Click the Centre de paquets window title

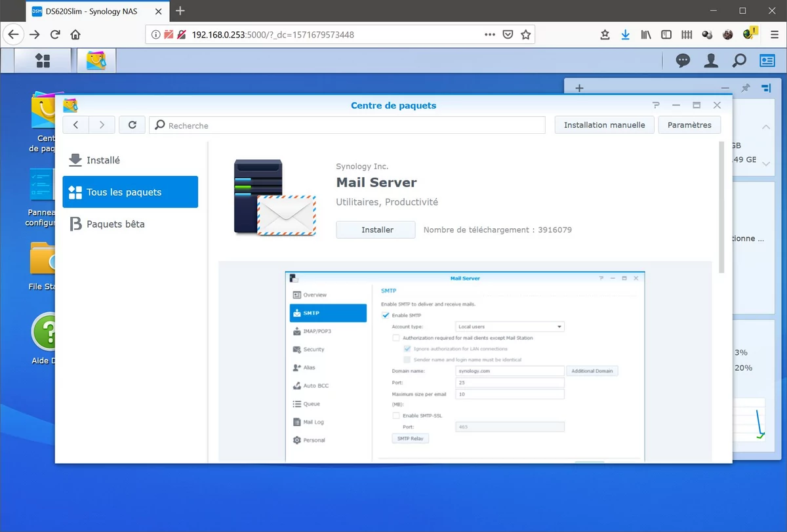coord(393,105)
